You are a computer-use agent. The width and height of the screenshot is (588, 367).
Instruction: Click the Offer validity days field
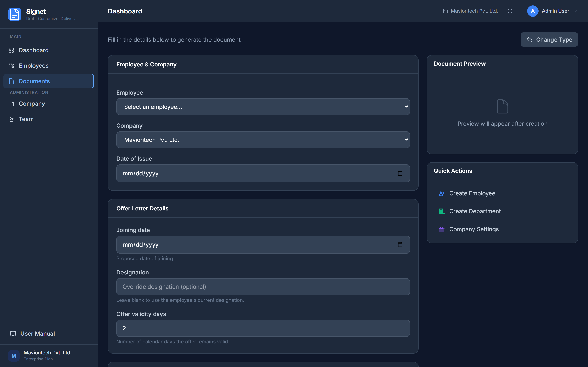pos(263,328)
